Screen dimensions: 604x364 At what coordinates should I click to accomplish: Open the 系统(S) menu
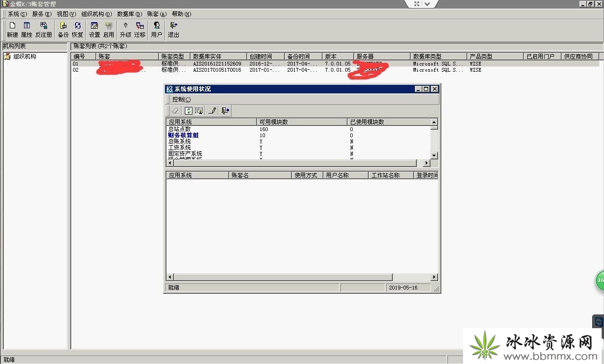pyautogui.click(x=17, y=14)
